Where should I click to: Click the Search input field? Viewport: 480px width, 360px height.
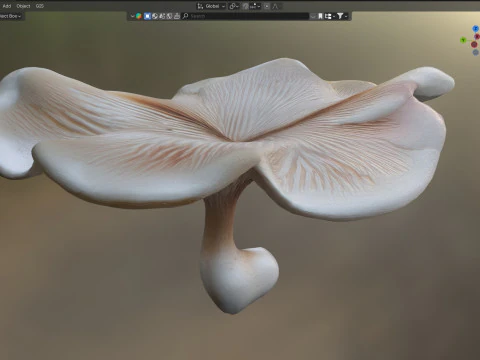[245, 16]
